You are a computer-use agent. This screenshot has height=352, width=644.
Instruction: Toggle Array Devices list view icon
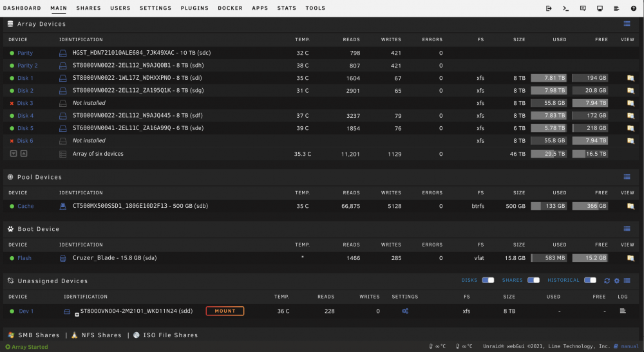[627, 24]
